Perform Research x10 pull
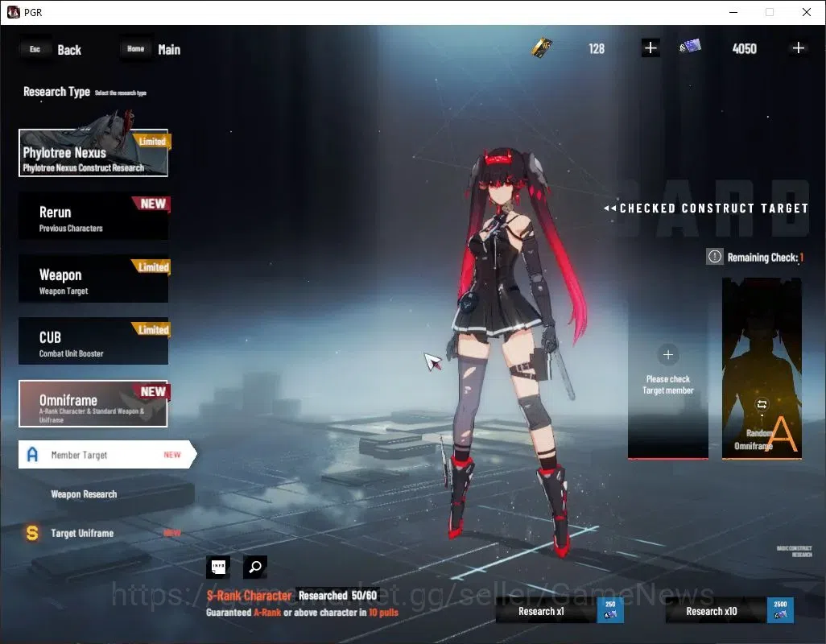 click(x=729, y=611)
